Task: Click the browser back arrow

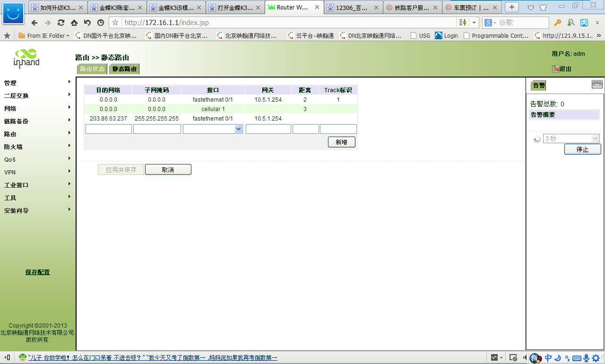Action: pyautogui.click(x=35, y=23)
